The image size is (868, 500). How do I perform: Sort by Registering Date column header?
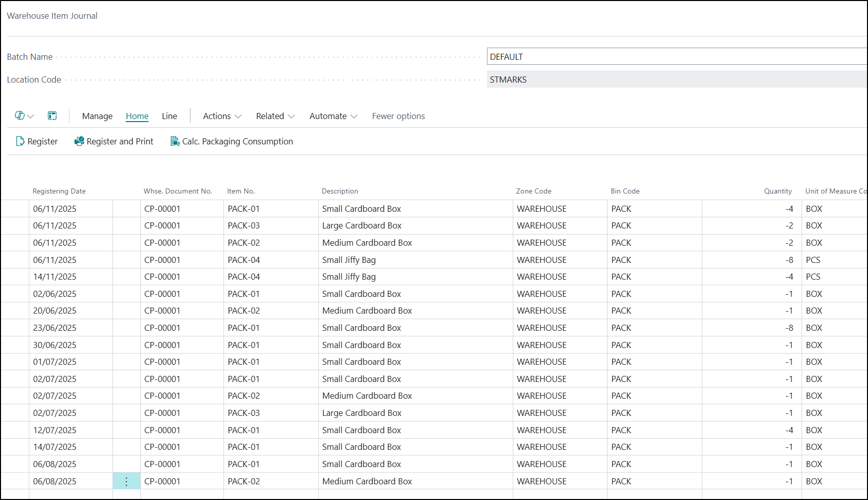point(59,191)
